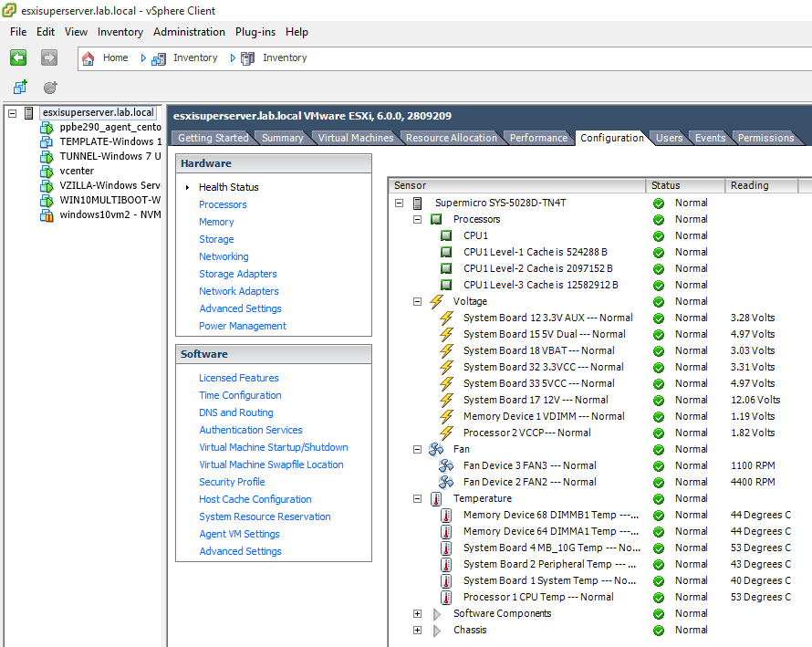Click the Processor 1 CPU Temp thermometer icon
This screenshot has width=812, height=647.
[x=446, y=598]
